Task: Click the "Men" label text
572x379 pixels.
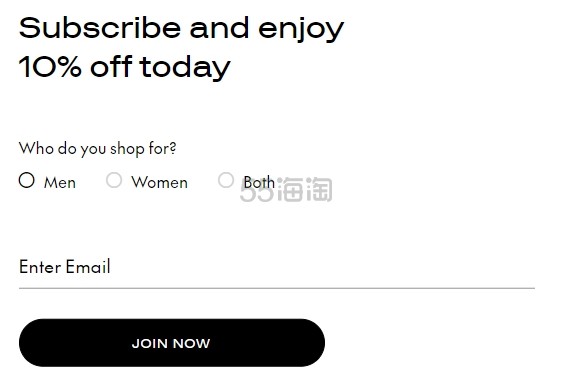Action: [x=60, y=182]
